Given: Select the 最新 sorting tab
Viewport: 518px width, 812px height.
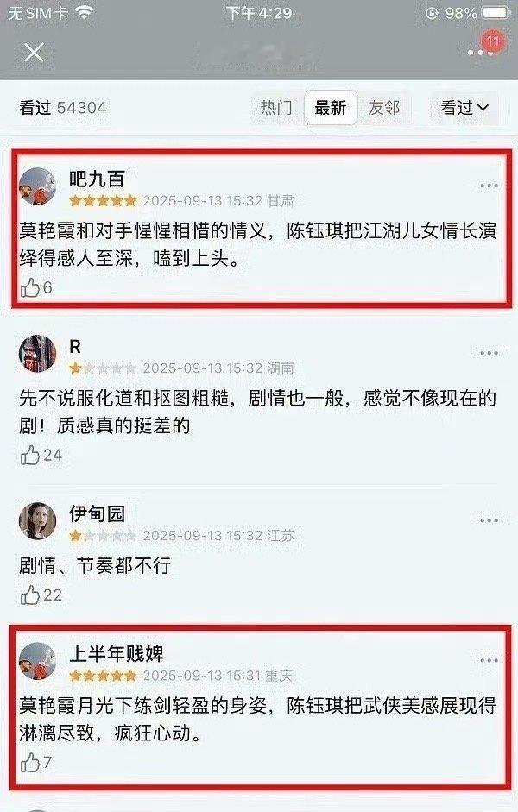Looking at the screenshot, I should point(330,108).
